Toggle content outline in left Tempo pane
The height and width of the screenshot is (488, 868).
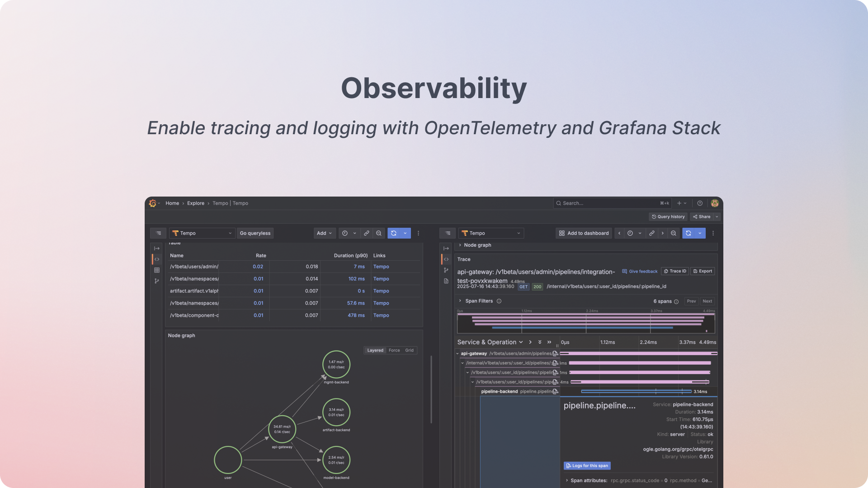tap(158, 233)
